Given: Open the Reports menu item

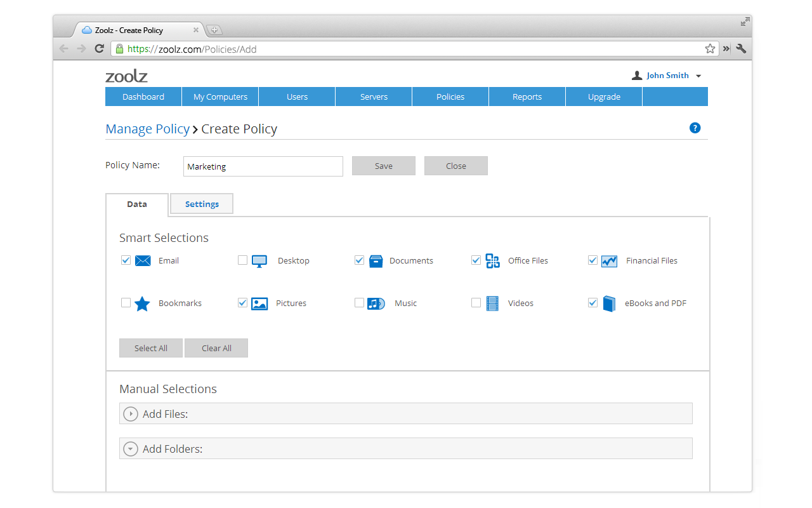Looking at the screenshot, I should point(527,97).
